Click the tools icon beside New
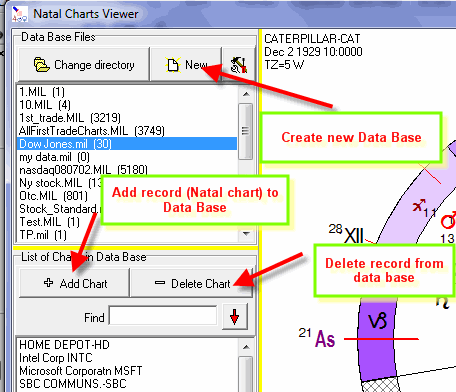Image resolution: width=456 pixels, height=392 pixels. pos(239,65)
